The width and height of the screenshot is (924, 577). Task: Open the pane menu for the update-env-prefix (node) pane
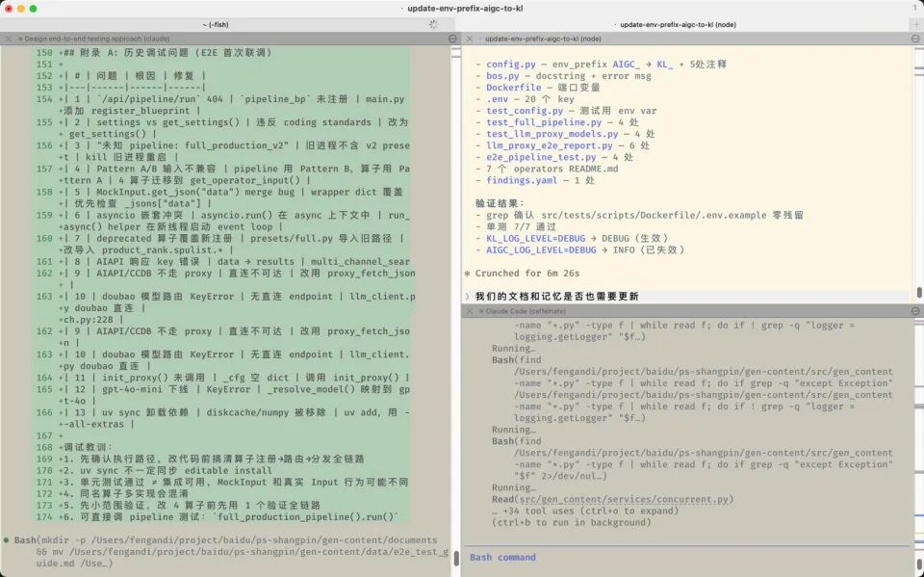(x=915, y=39)
